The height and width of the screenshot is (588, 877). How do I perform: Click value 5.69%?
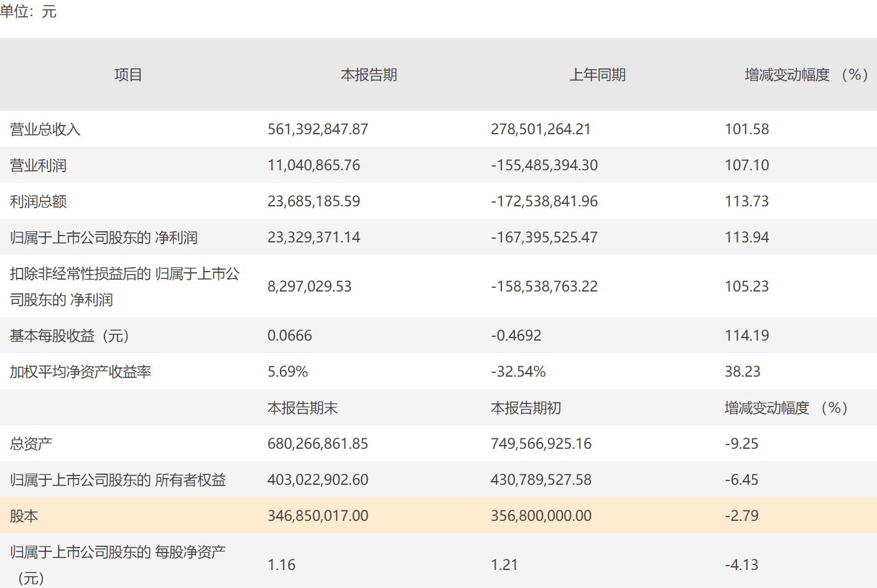pos(287,372)
